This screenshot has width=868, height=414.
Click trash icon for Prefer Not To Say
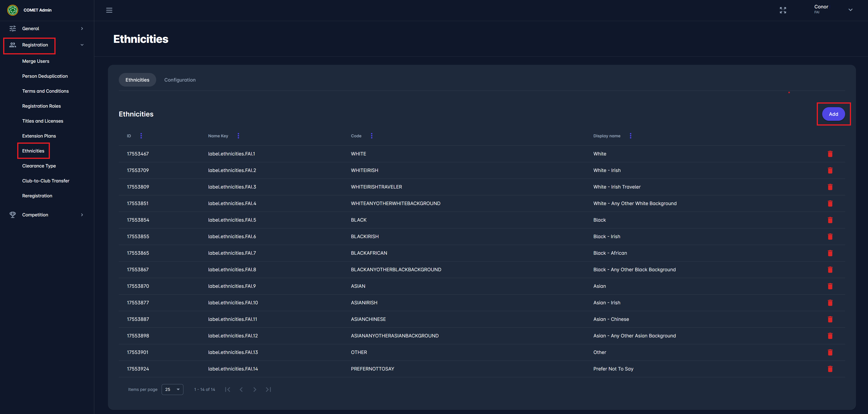coord(830,369)
